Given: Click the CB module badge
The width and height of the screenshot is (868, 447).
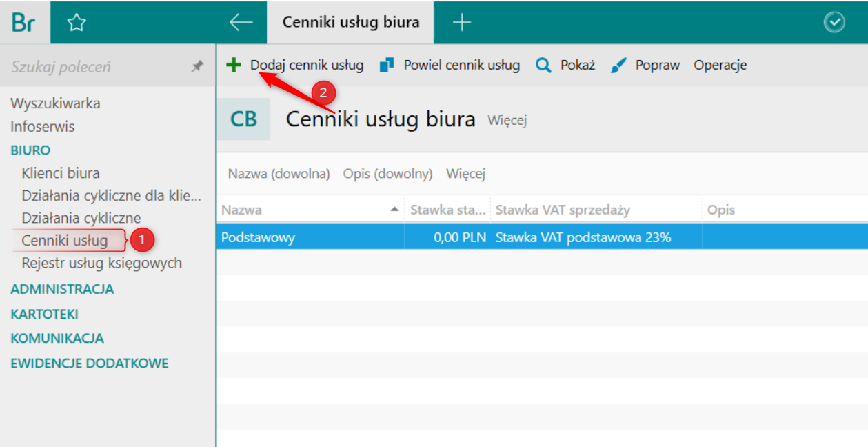Looking at the screenshot, I should point(243,119).
